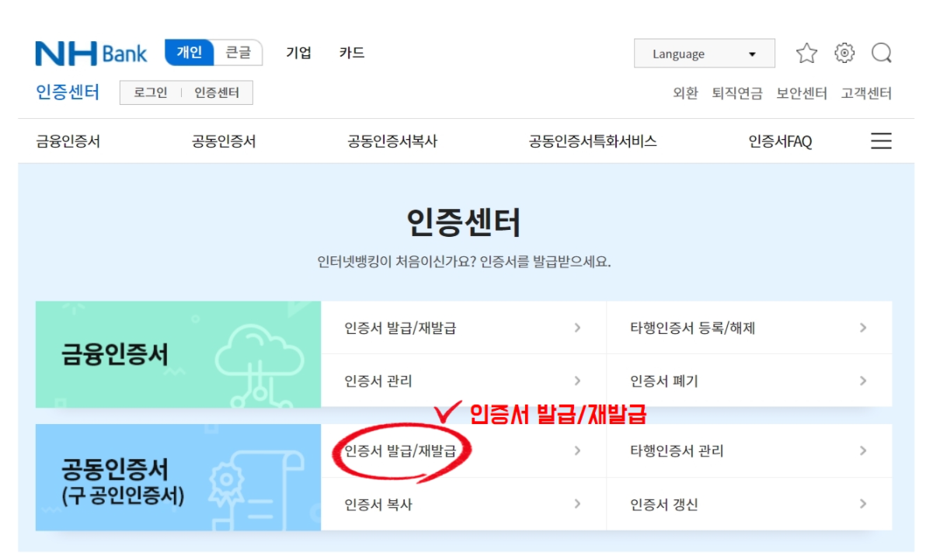Select the 공동인증서 navigation tab
Image resolution: width=926 pixels, height=560 pixels.
point(224,141)
